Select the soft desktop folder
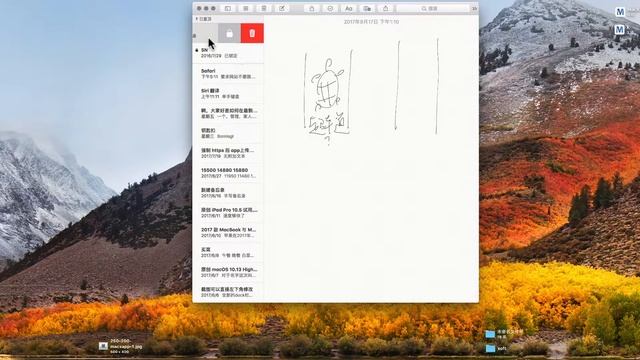 pos(490,348)
